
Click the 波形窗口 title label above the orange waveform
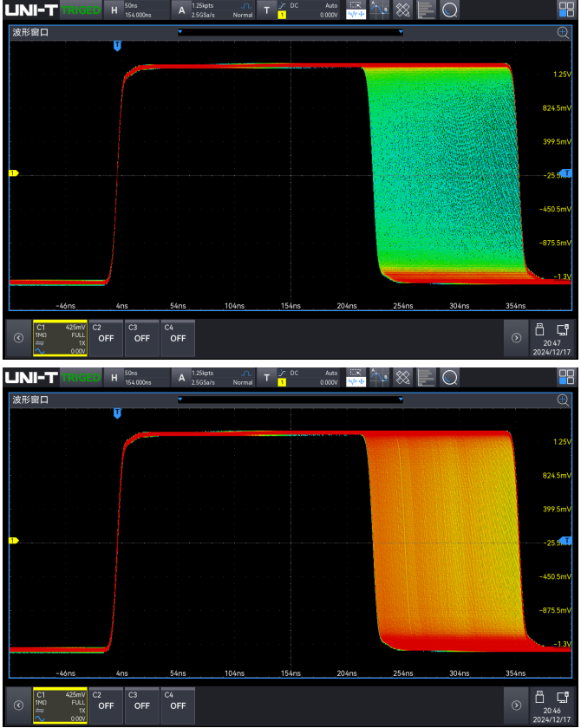[29, 399]
